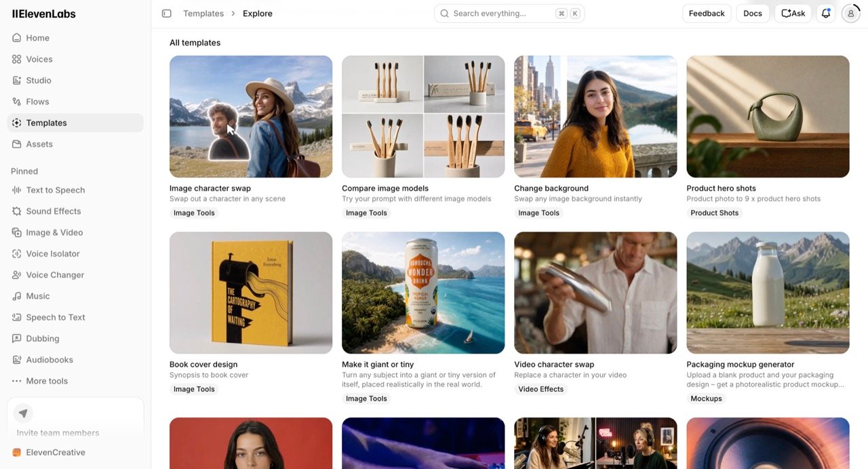Click the Assets folder icon
This screenshot has height=469, width=868.
coord(17,144)
